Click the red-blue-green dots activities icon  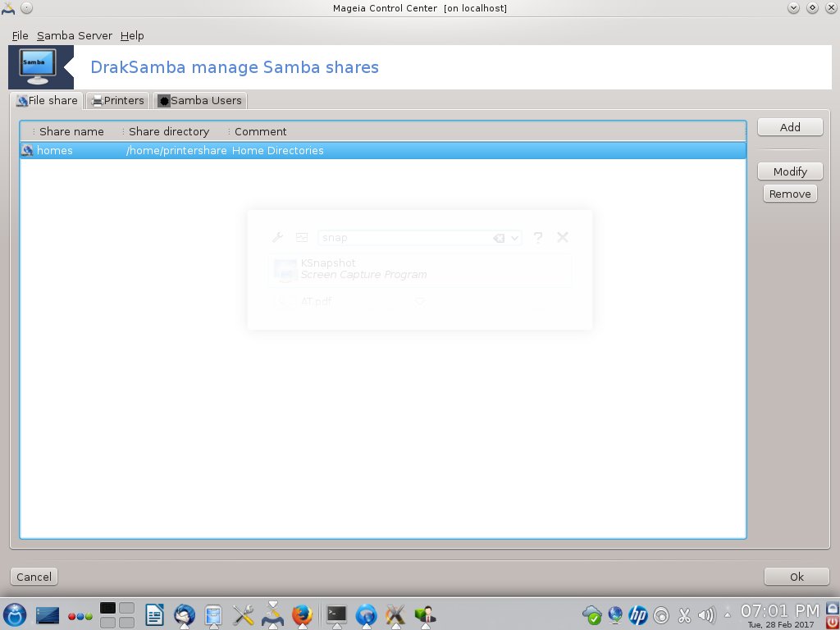(x=80, y=616)
